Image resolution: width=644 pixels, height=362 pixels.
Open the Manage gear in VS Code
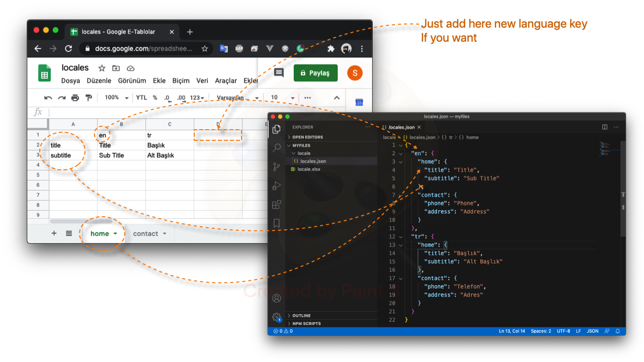pos(276,317)
